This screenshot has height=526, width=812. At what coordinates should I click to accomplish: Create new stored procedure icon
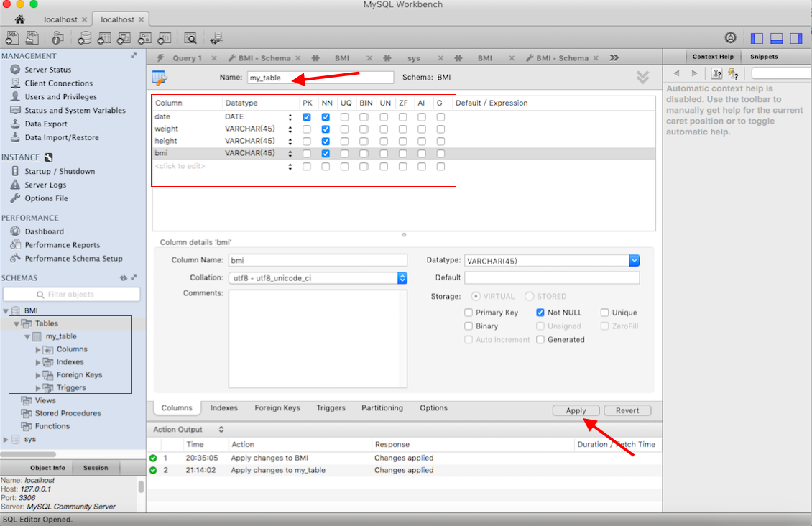click(x=144, y=38)
